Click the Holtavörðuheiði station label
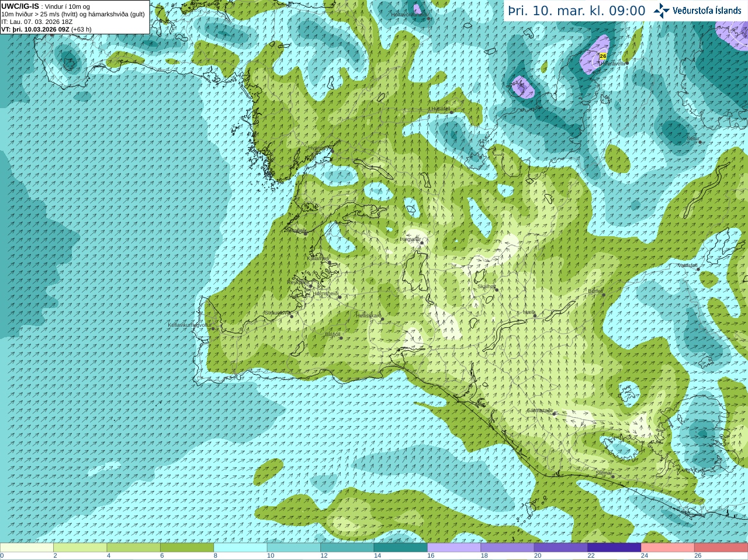 coord(409,15)
